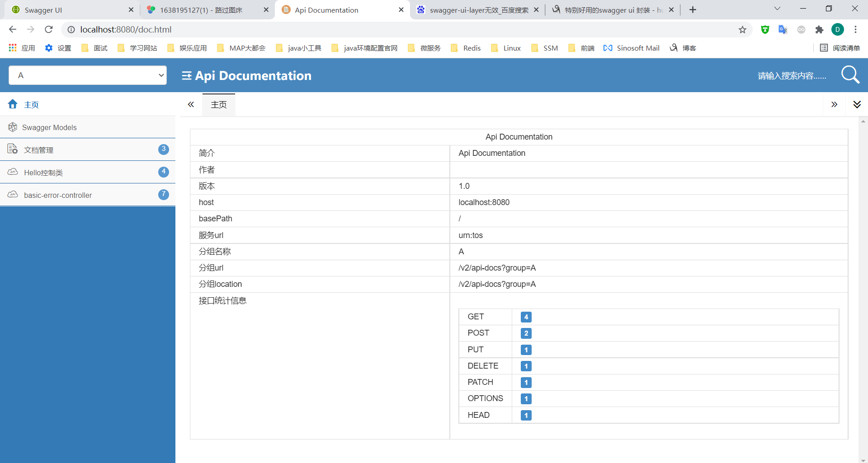868x463 pixels.
Task: Click the search magnifier icon in header
Action: pos(850,75)
